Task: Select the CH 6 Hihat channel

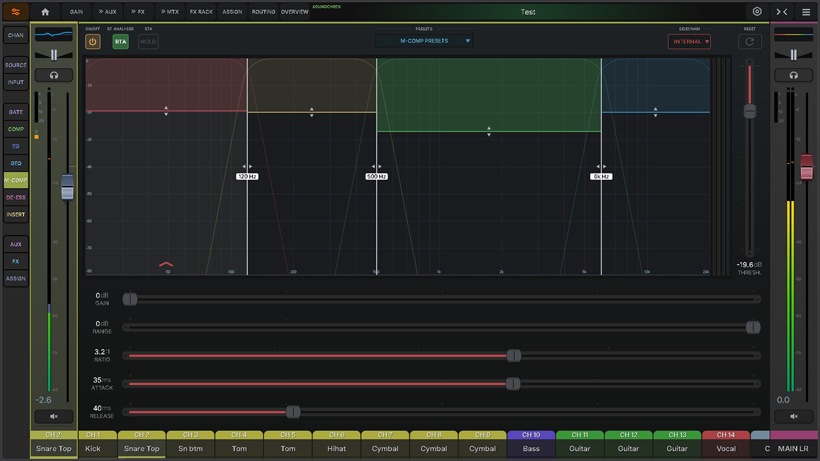Action: click(x=336, y=443)
